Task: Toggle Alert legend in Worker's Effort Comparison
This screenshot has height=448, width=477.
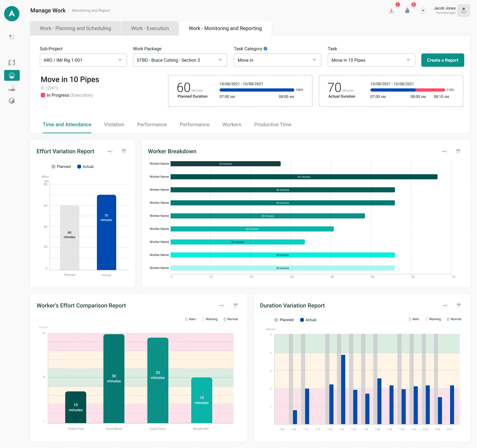Action: [x=190, y=319]
